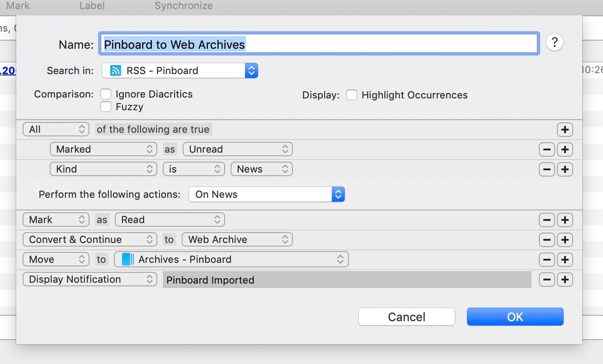Click the RSS feed icon beside RSS - Pinboard
The width and height of the screenshot is (603, 364).
pyautogui.click(x=116, y=70)
